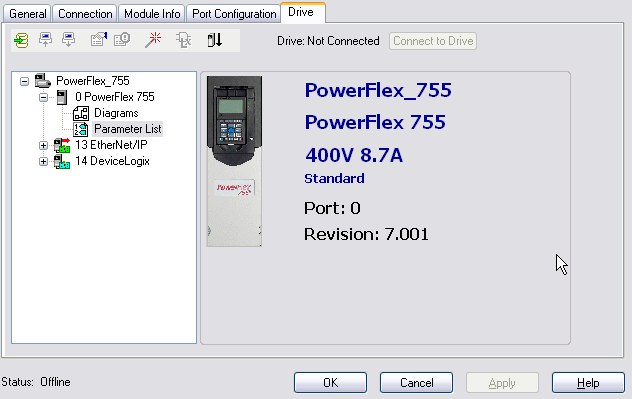Image resolution: width=632 pixels, height=399 pixels.
Task: Click the 'Status: Offline' text
Action: point(36,382)
